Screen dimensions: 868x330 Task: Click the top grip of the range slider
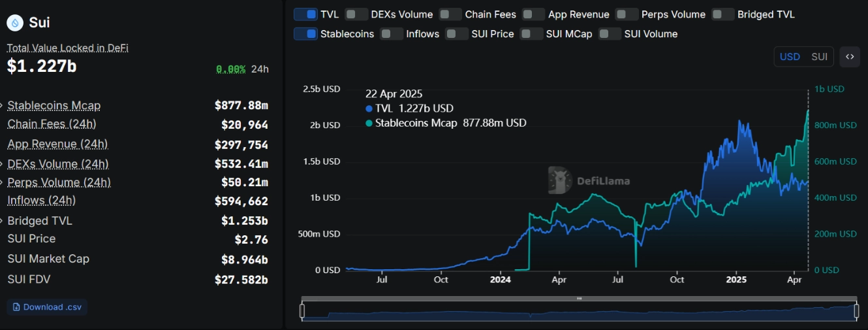(579, 299)
